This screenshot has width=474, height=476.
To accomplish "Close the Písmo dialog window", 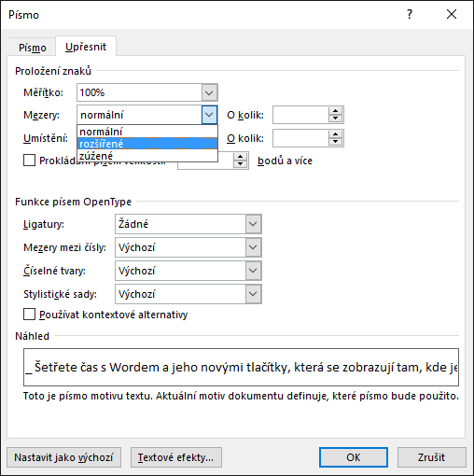I will tap(452, 14).
